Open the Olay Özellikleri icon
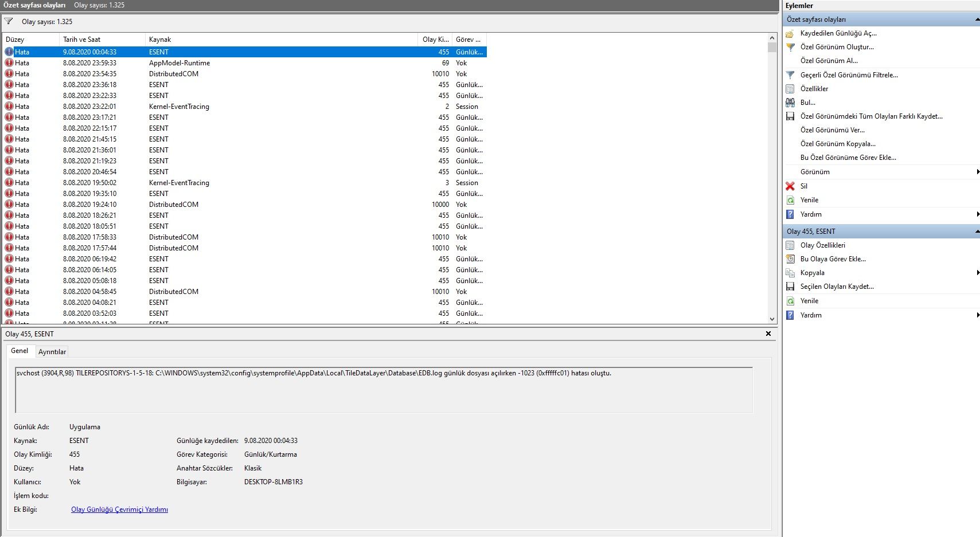This screenshot has height=537, width=980. click(790, 245)
